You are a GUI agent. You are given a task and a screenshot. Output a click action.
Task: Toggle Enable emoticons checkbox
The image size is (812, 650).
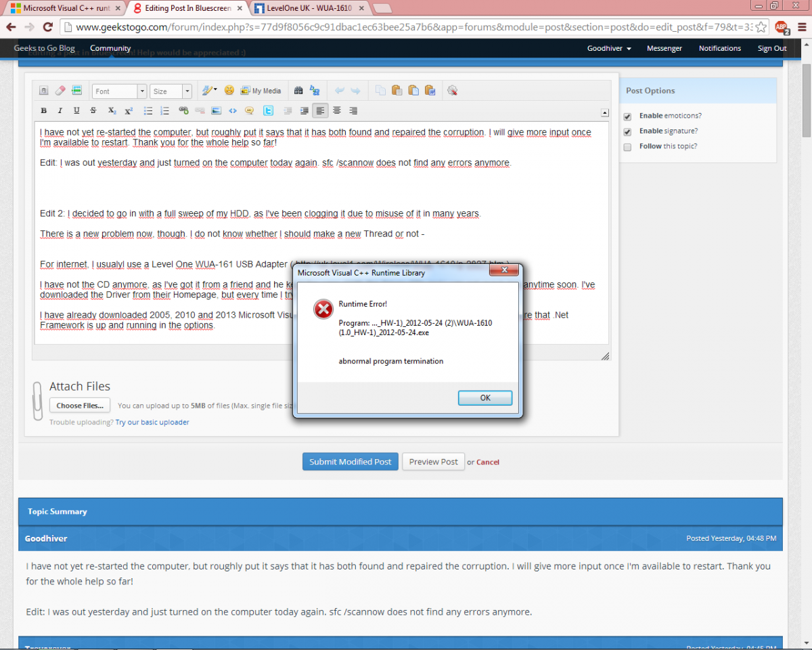pos(627,116)
